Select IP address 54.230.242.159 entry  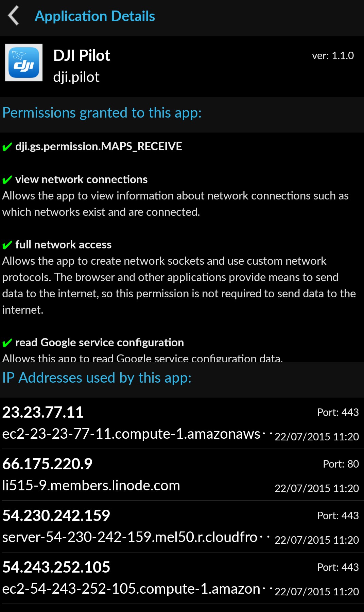click(x=182, y=526)
